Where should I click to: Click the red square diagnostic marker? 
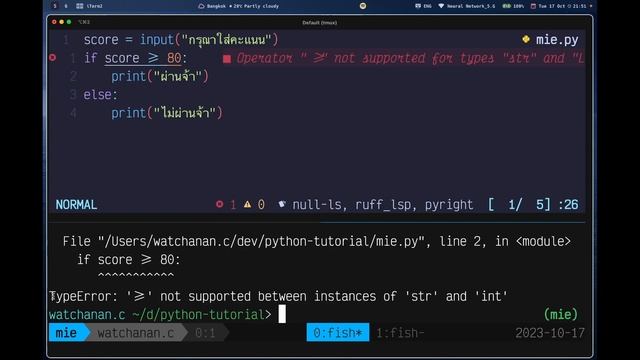pos(227,59)
